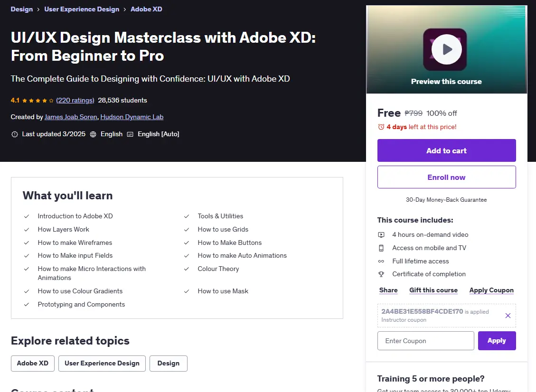
Task: Open the 220 ratings link
Action: (x=75, y=101)
